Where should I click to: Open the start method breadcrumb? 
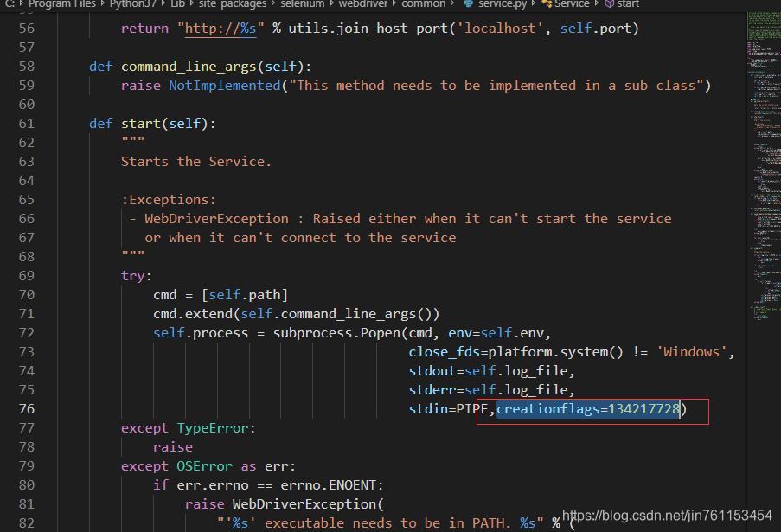[x=628, y=3]
